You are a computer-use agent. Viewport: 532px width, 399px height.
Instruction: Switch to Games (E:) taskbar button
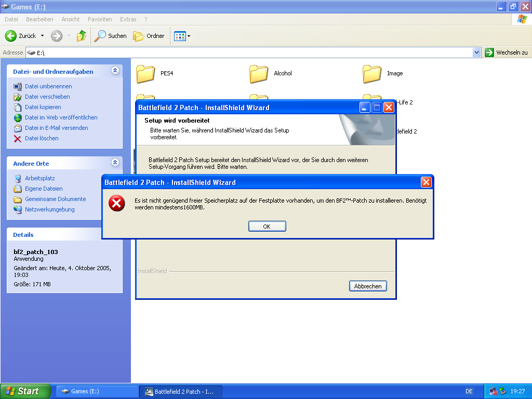[x=97, y=391]
